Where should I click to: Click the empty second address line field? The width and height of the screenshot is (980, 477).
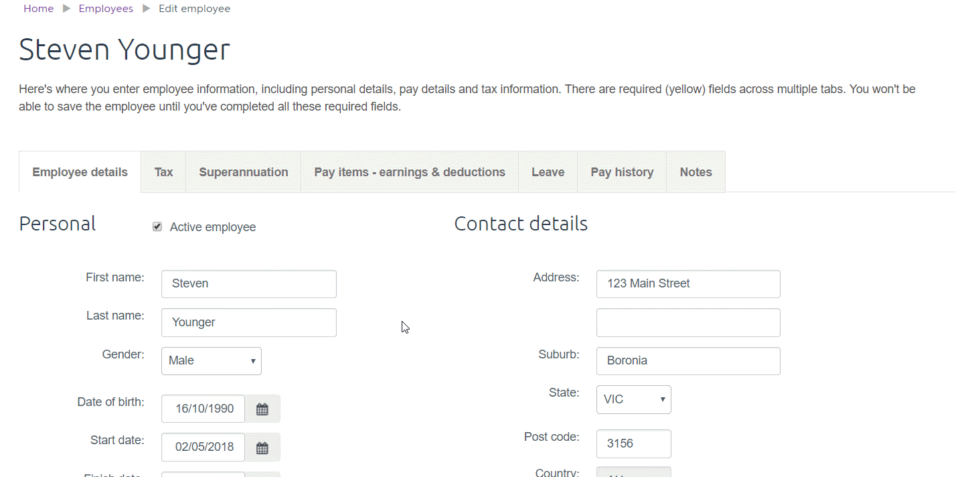click(x=687, y=322)
